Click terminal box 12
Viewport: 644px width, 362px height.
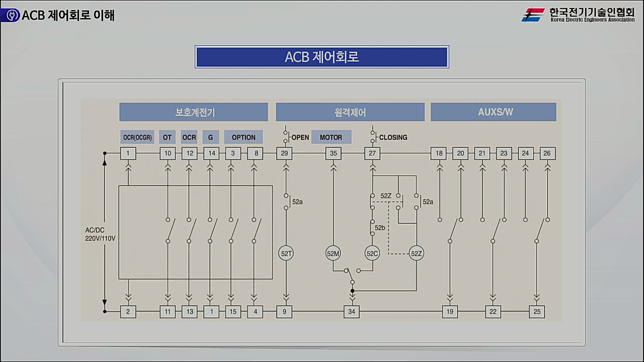tap(189, 153)
